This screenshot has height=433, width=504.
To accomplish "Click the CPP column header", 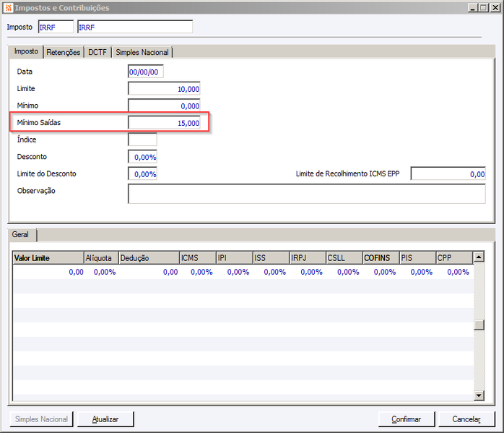I will click(x=454, y=258).
